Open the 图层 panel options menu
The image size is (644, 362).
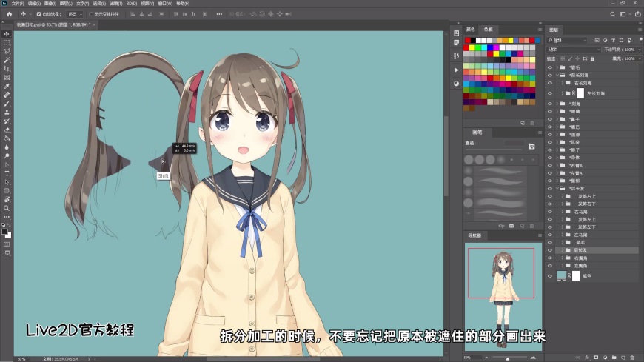(640, 30)
